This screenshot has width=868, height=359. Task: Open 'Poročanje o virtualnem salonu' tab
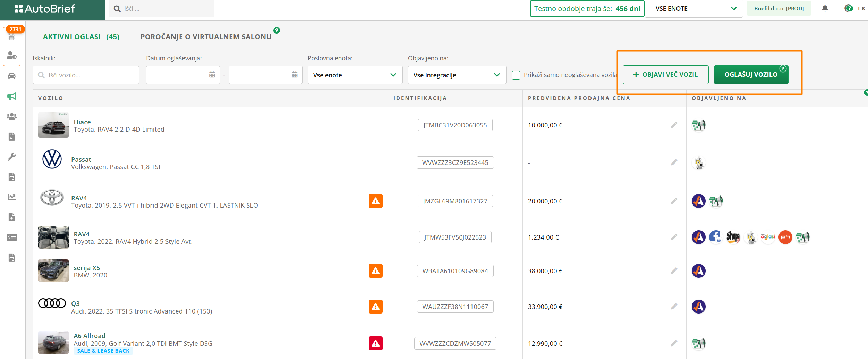point(206,37)
